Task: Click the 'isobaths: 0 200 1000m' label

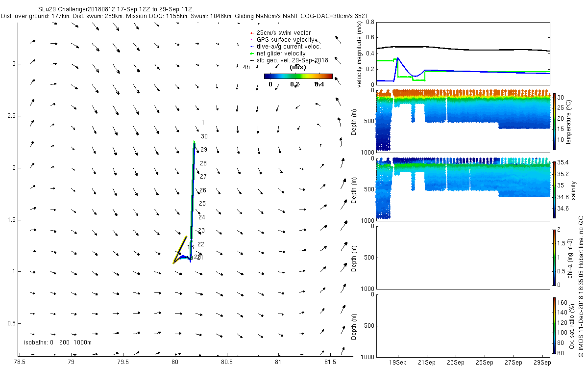Action: tap(58, 342)
